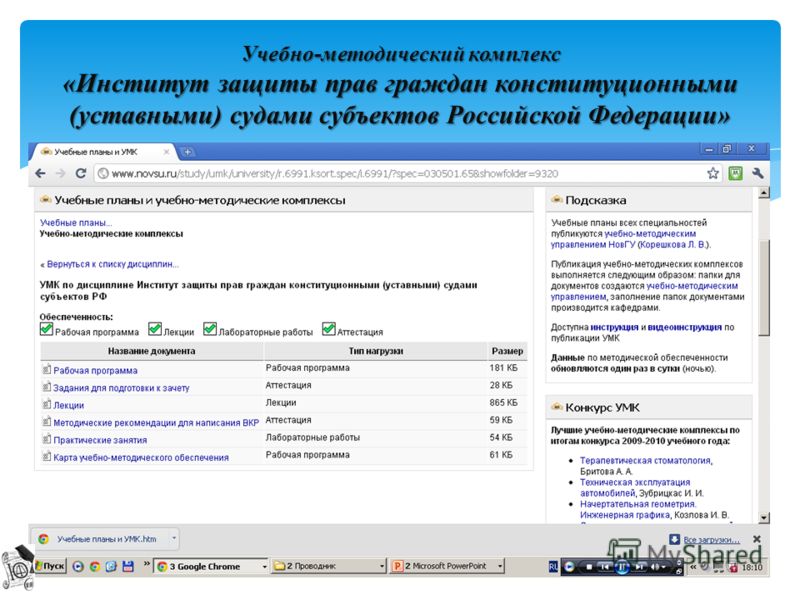Open 'Техническая эксплуатация автомобилей' link
This screenshot has width=800, height=600.
click(x=635, y=488)
